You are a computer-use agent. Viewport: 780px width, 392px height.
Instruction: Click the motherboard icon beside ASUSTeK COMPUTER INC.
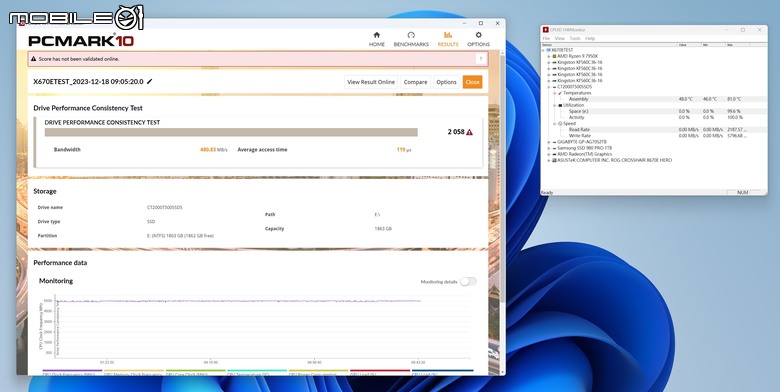554,160
